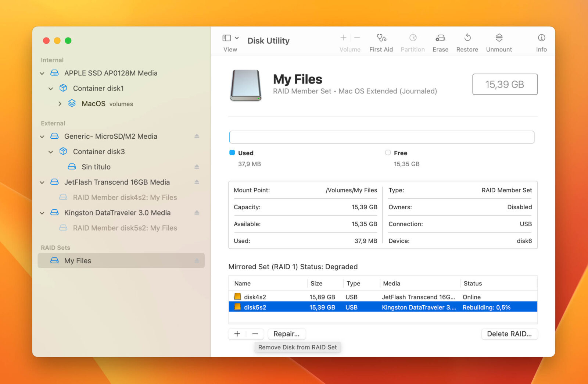Select the Used space radio indicator
This screenshot has width=588, height=384.
click(x=232, y=152)
